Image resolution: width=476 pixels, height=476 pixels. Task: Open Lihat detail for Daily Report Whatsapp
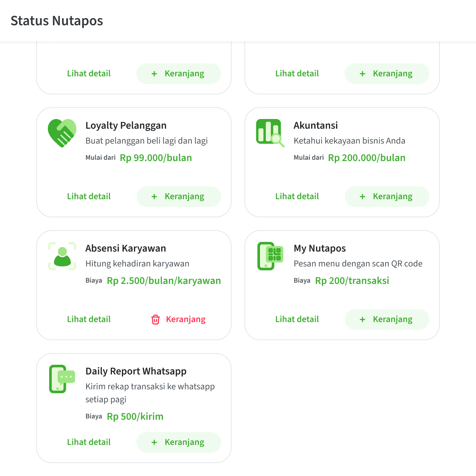point(89,442)
